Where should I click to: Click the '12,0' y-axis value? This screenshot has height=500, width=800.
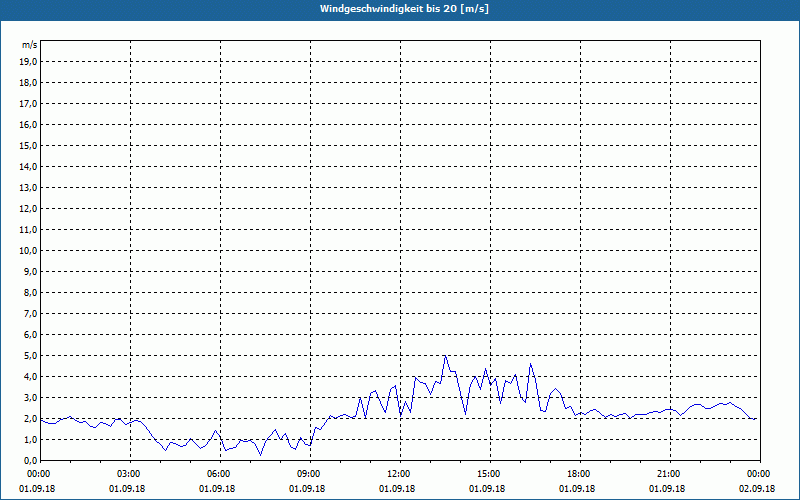(28, 208)
